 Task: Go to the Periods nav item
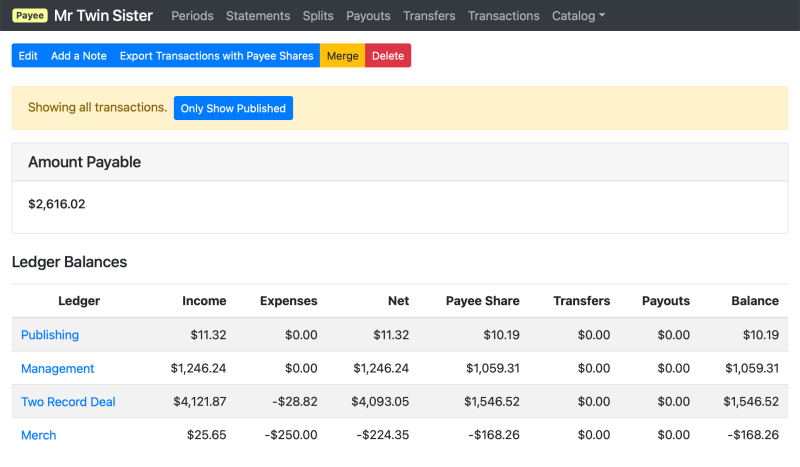point(192,16)
